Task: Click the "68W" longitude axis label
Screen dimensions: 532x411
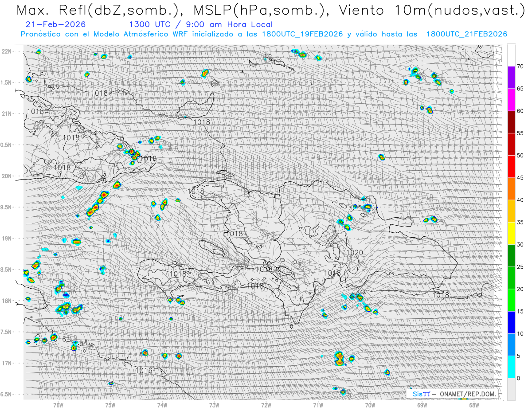Action: pyautogui.click(x=474, y=404)
